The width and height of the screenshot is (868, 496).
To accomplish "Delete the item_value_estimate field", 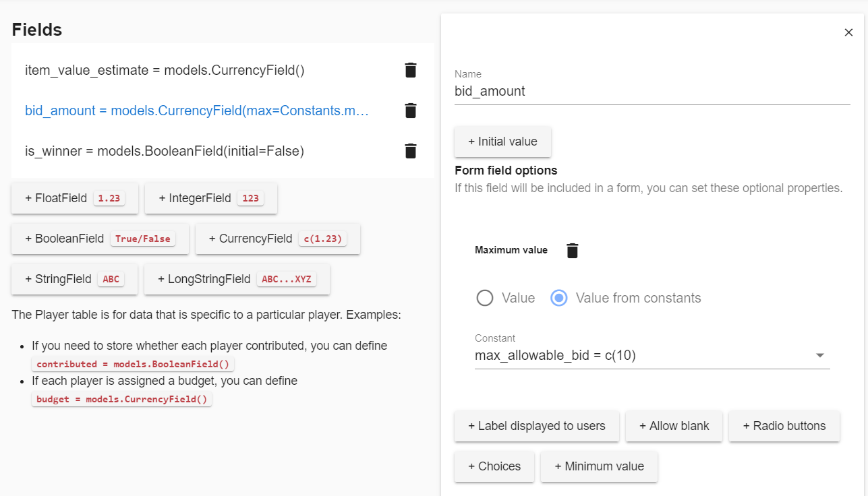I will point(411,70).
